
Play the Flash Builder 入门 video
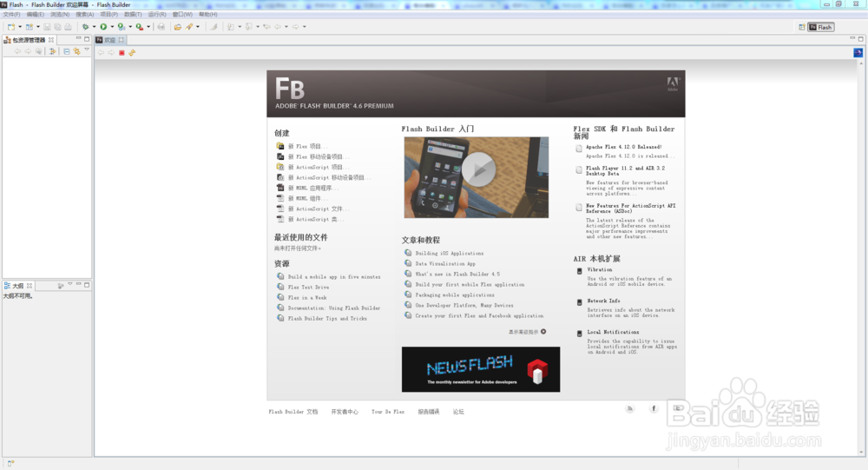478,169
